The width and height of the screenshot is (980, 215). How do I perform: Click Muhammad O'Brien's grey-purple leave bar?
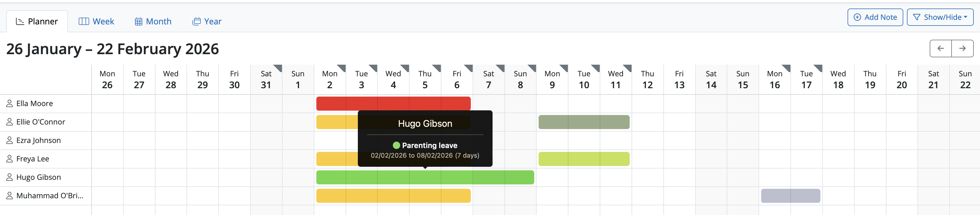pyautogui.click(x=790, y=196)
